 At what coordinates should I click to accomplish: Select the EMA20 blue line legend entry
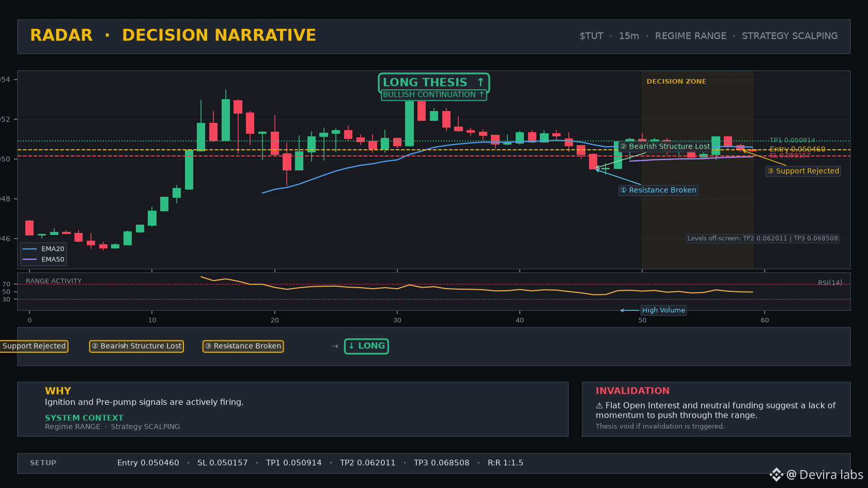tap(44, 249)
